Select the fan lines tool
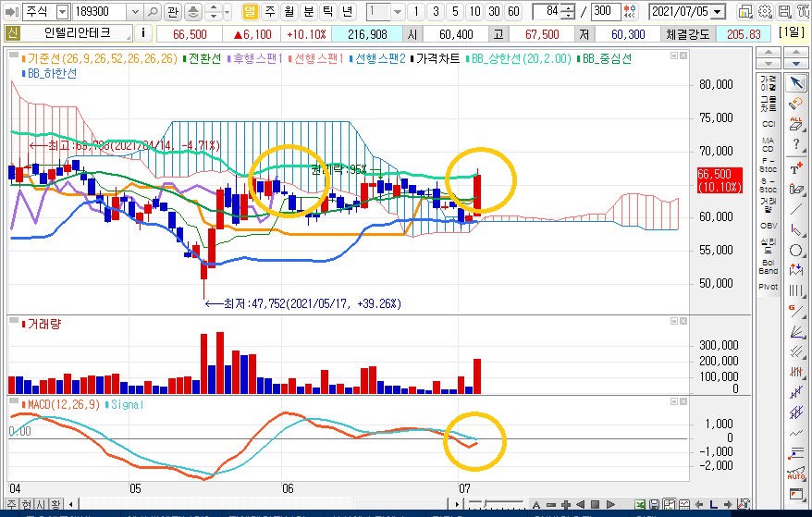 796,331
